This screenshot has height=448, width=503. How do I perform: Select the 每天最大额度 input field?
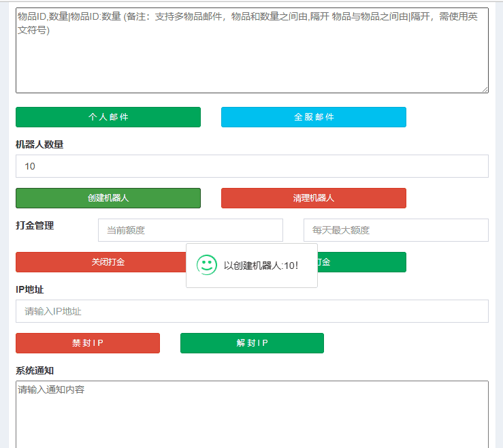pyautogui.click(x=395, y=230)
